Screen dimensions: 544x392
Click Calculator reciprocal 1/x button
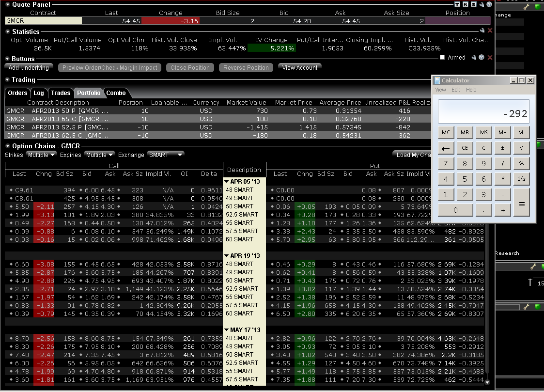521,179
